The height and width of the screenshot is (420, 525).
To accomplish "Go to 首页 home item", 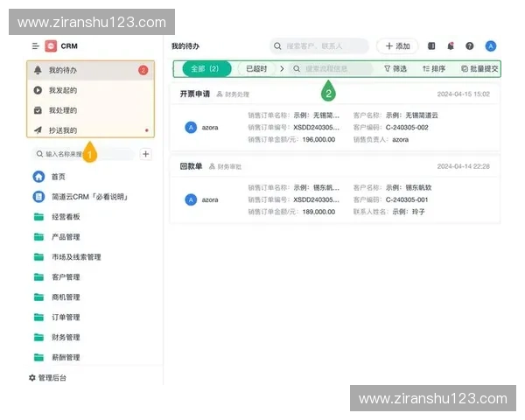I will pyautogui.click(x=50, y=177).
